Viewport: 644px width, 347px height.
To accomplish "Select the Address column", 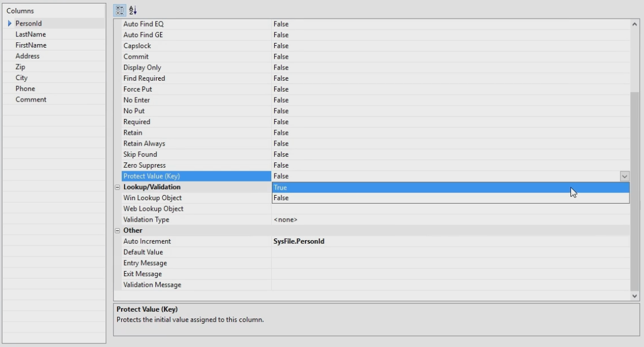I will (x=28, y=56).
